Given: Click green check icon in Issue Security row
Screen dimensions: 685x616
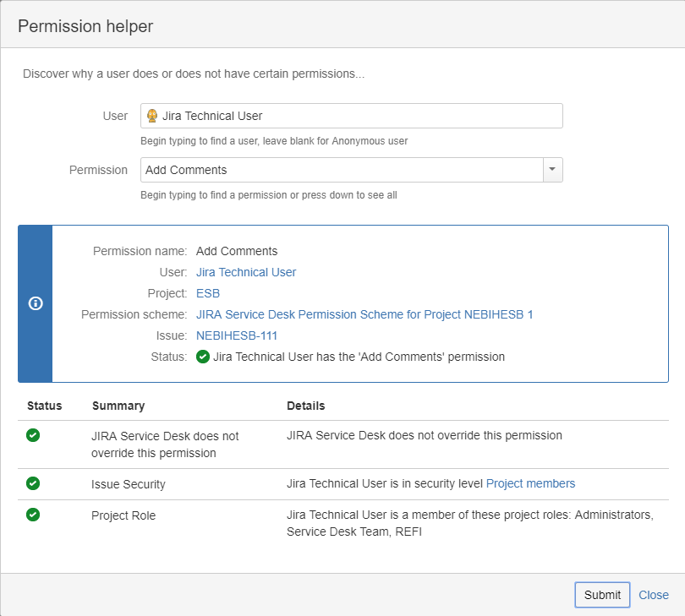Looking at the screenshot, I should pyautogui.click(x=33, y=483).
